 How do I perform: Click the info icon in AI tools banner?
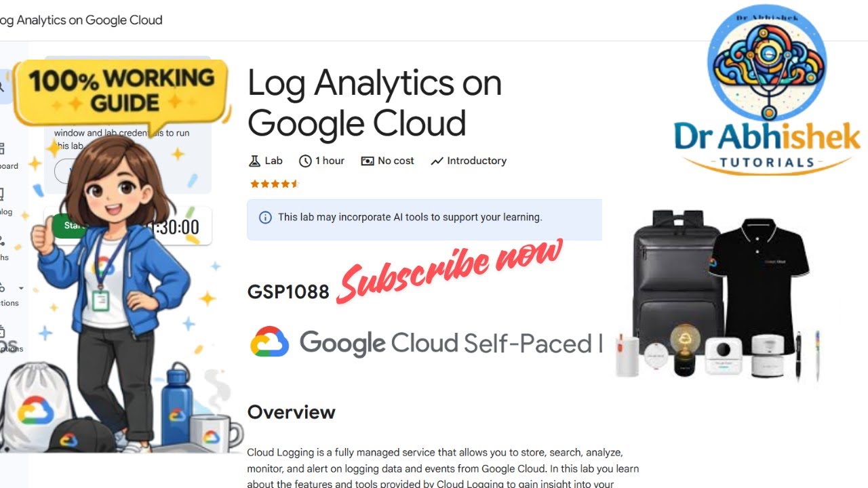pos(266,218)
